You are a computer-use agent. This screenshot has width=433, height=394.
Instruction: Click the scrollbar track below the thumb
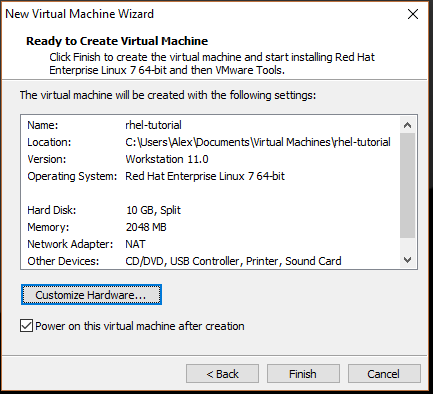click(407, 245)
